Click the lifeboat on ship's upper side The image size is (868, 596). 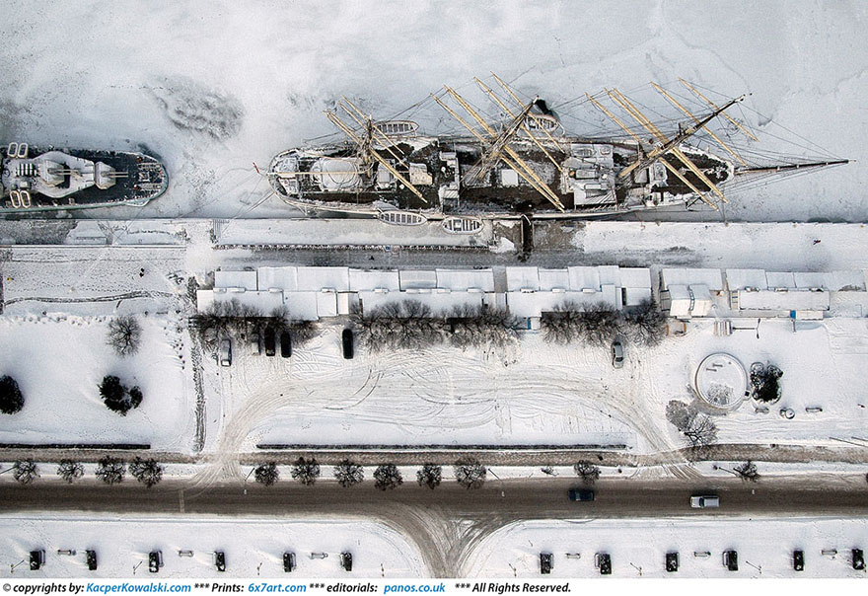click(397, 128)
